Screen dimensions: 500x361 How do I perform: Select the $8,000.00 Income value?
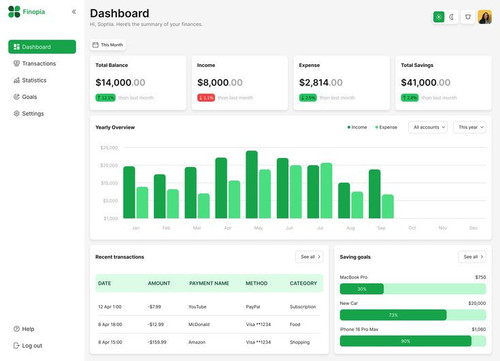pyautogui.click(x=220, y=82)
